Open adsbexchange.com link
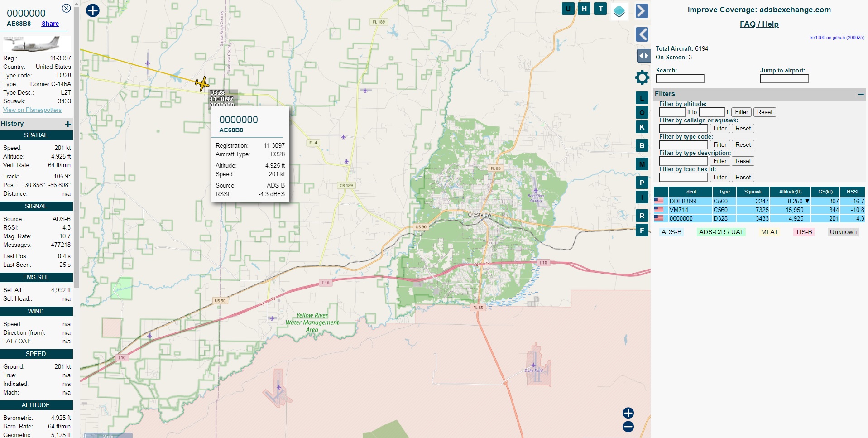Image resolution: width=868 pixels, height=438 pixels. 795,10
